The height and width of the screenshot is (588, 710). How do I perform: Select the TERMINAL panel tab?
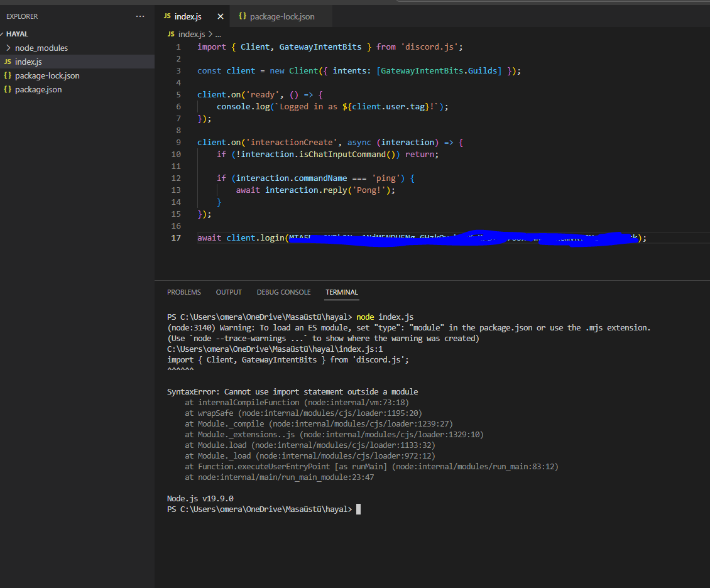click(342, 292)
